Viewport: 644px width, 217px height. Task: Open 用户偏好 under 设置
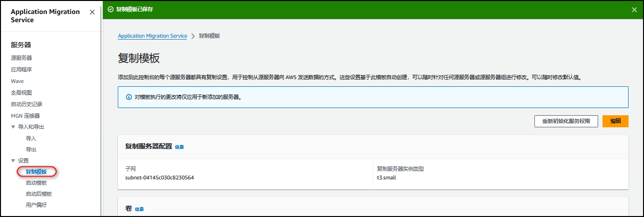coord(36,205)
